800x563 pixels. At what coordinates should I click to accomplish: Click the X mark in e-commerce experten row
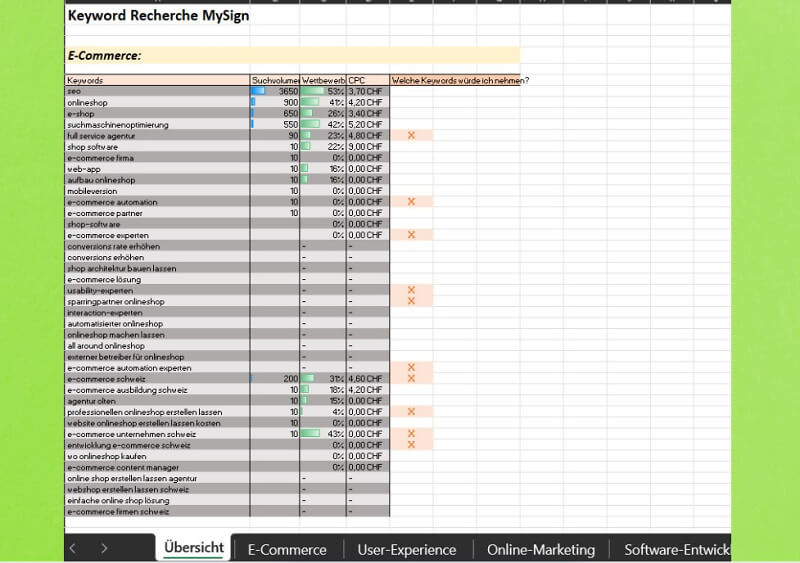[411, 235]
